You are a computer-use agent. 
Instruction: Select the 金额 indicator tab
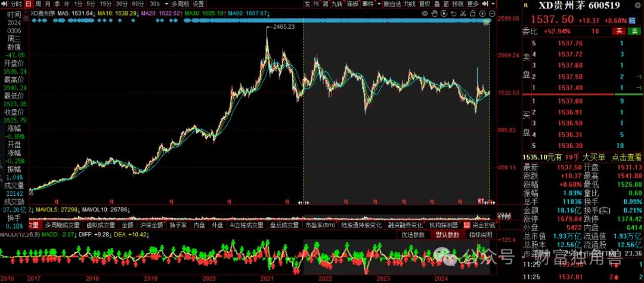(128, 225)
